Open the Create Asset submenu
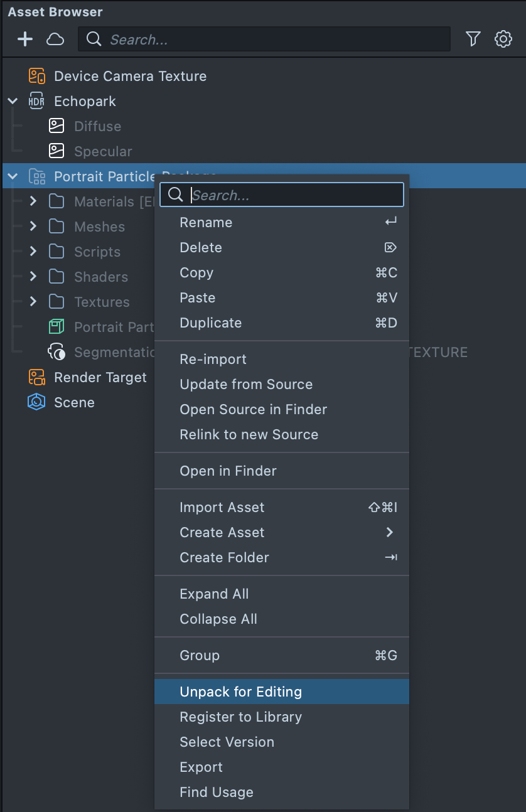 pos(222,533)
